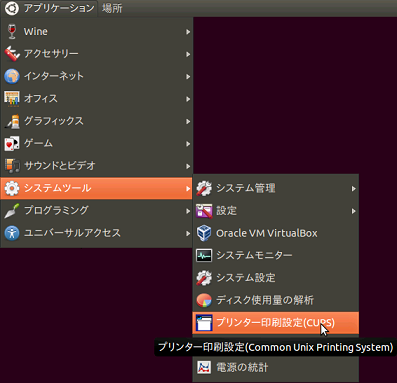Expand the システム管理 submenu arrow
397x383 pixels.
[353, 189]
